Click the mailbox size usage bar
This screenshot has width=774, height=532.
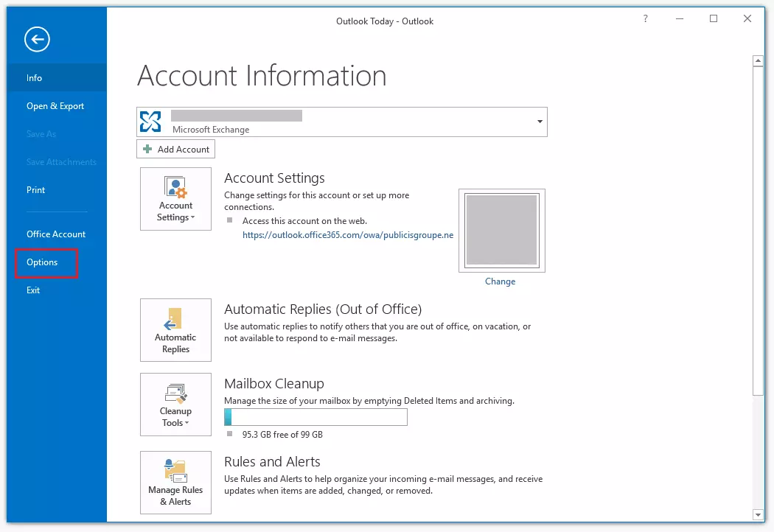click(315, 417)
